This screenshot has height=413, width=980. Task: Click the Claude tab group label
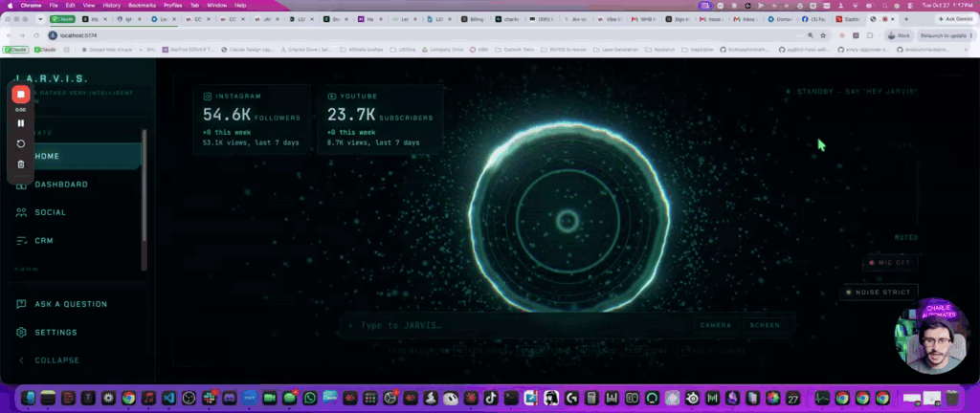tap(62, 19)
